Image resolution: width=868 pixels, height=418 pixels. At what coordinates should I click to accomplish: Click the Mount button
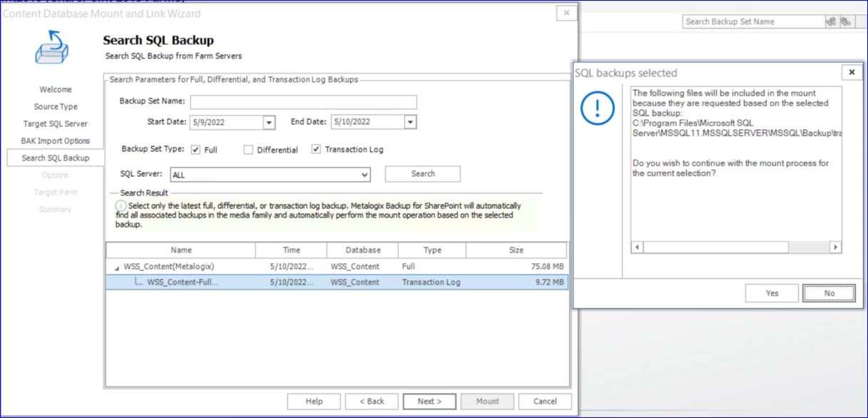click(488, 401)
